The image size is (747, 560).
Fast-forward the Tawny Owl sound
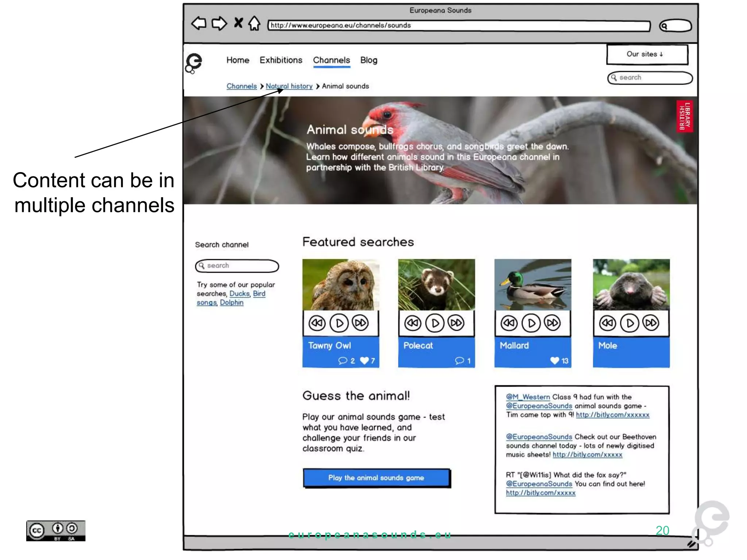point(360,323)
